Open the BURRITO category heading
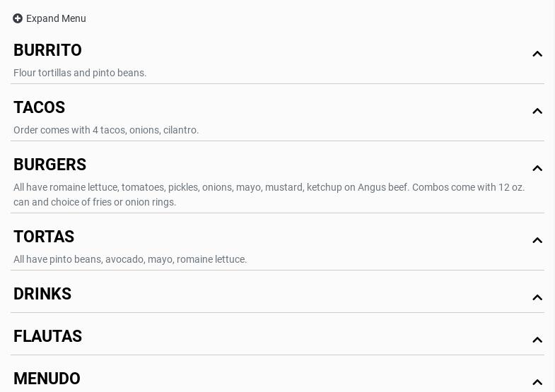The height and width of the screenshot is (392, 555). [47, 50]
